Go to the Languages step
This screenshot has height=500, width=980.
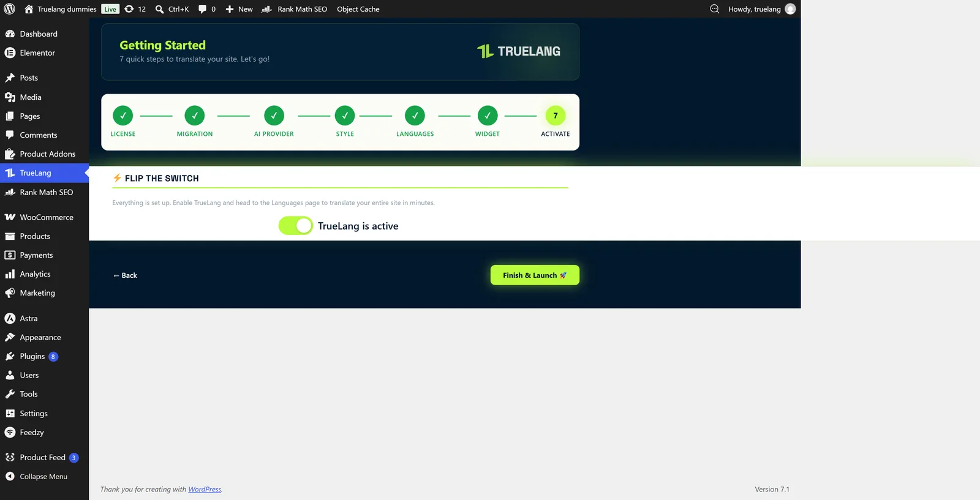415,122
